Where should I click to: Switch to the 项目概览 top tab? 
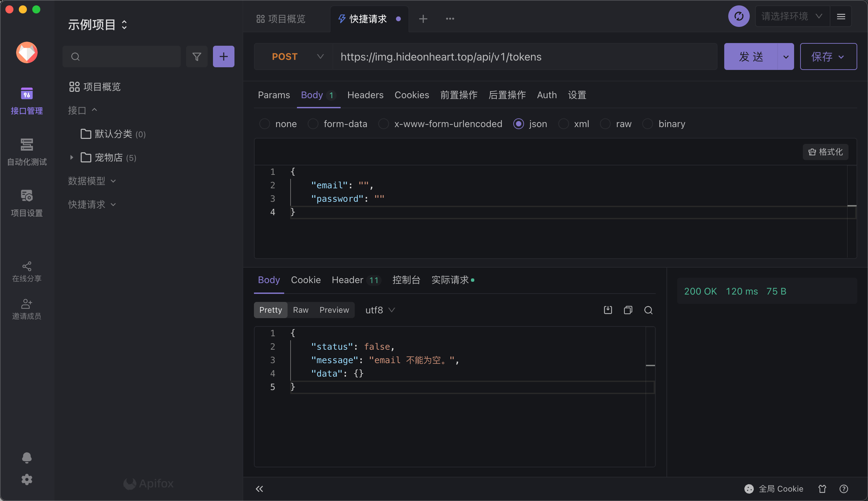click(x=281, y=18)
